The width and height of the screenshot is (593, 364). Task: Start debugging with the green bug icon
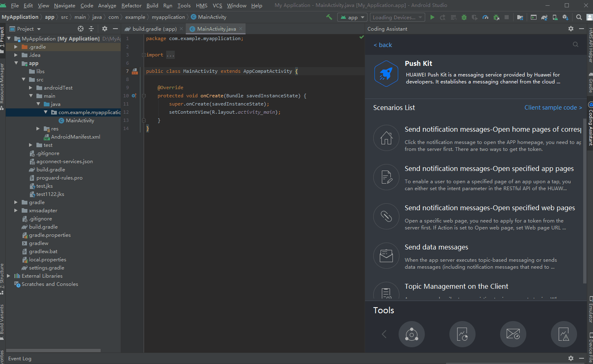464,17
